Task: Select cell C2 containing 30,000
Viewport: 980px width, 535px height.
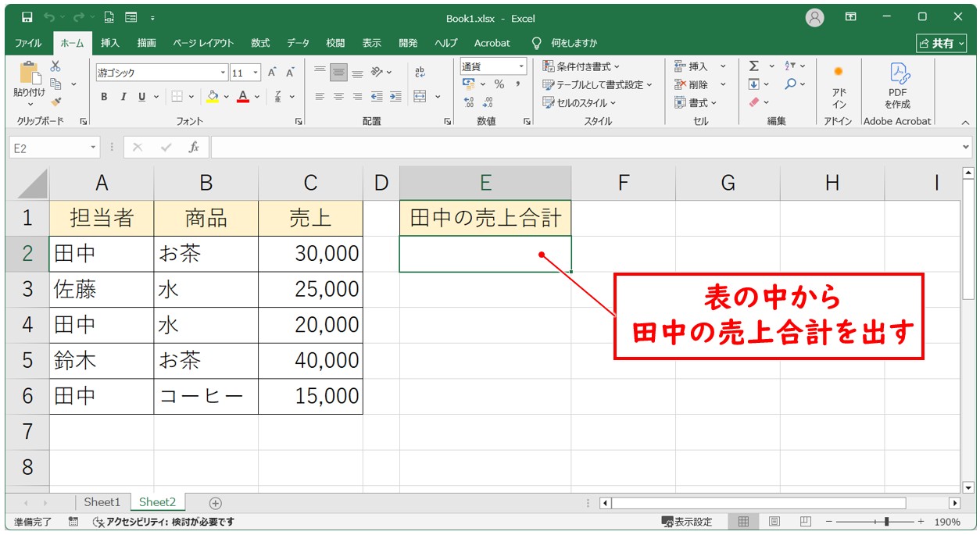Action: pyautogui.click(x=310, y=253)
